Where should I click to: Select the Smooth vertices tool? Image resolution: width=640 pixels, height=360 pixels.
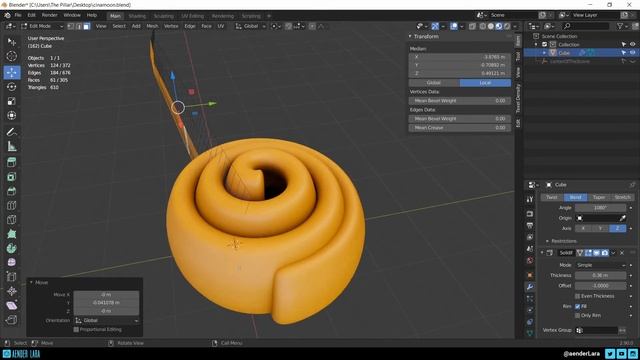(x=12, y=262)
